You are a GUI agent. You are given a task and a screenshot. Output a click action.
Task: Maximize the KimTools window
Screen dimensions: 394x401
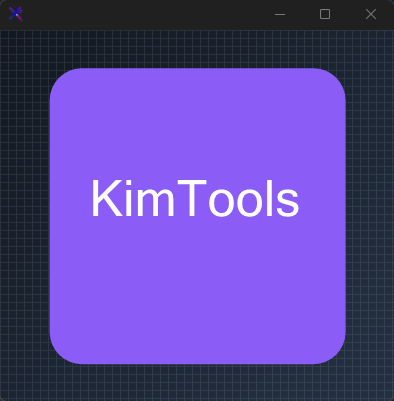click(325, 14)
